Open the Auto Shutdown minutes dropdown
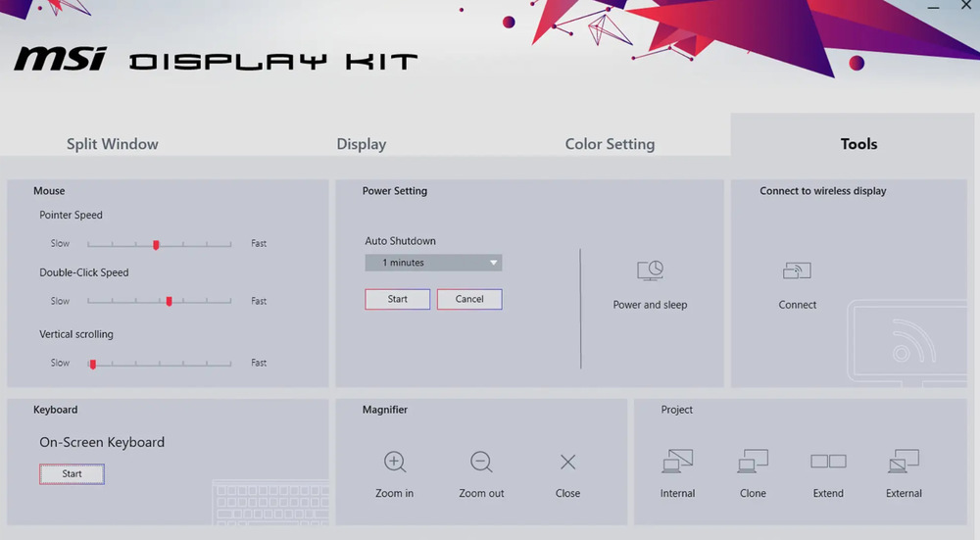 click(x=433, y=263)
